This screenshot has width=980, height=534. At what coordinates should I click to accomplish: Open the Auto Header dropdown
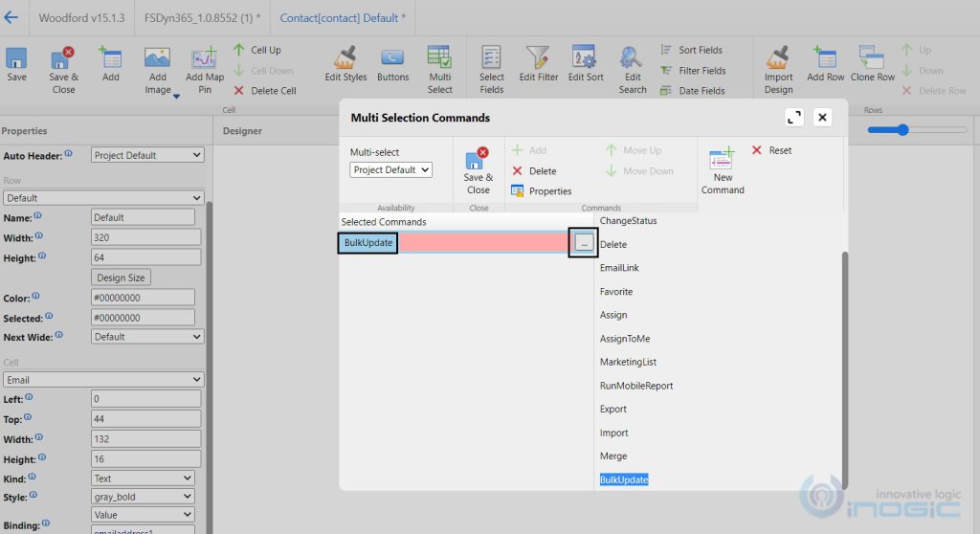[x=147, y=155]
